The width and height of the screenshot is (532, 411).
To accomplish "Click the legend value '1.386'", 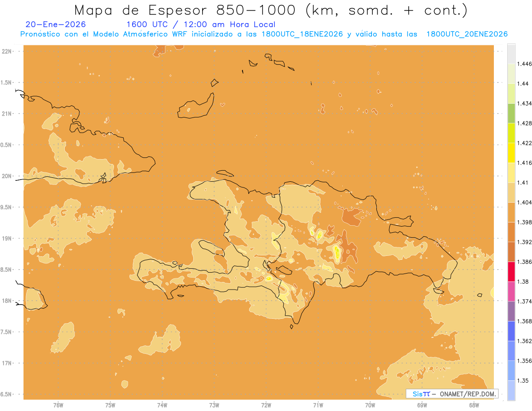I will tap(524, 262).
